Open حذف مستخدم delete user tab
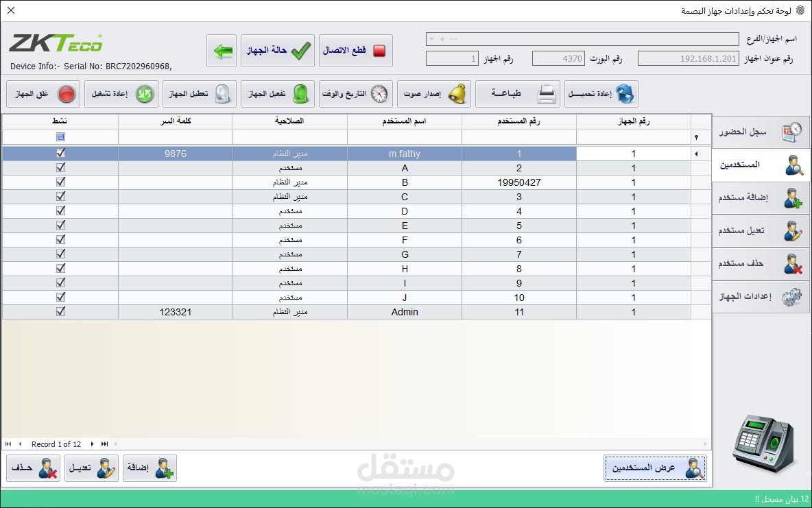812x508 pixels. point(760,263)
